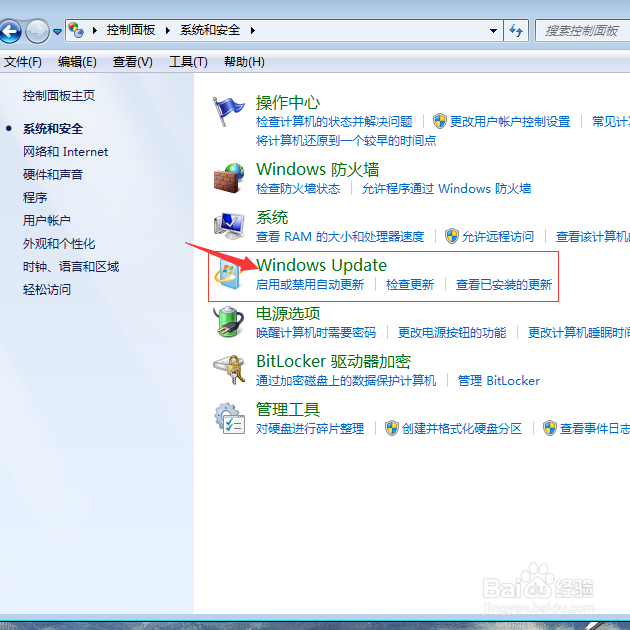This screenshot has width=630, height=630.
Task: Click the shield icon beside 允许远程访问
Action: click(452, 236)
